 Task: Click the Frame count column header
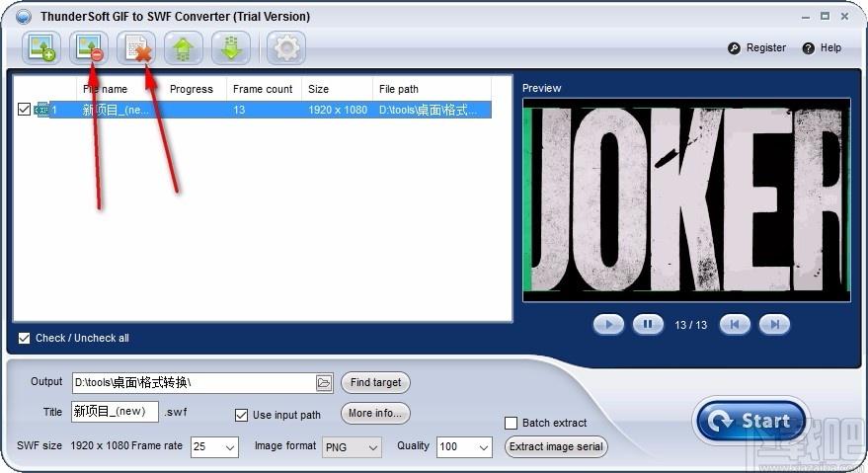(x=263, y=89)
